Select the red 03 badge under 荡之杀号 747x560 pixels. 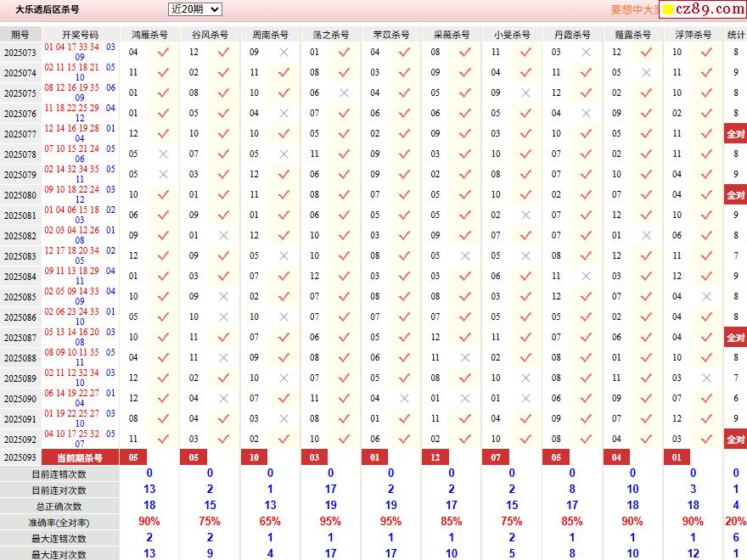(x=314, y=457)
